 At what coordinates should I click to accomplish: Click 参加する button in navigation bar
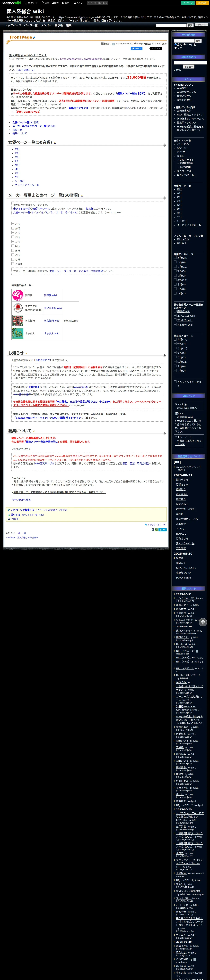coord(202,25)
